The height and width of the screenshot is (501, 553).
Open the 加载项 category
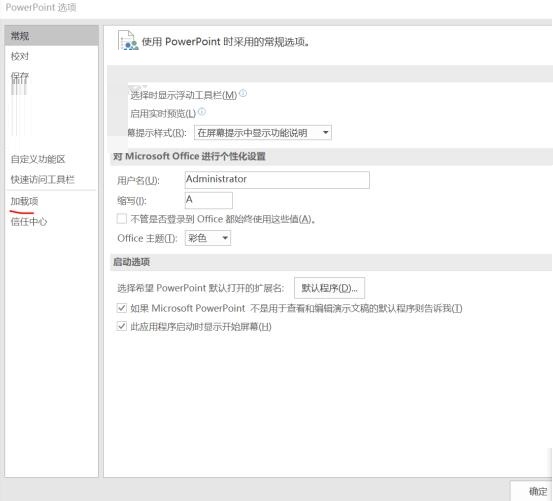tap(24, 201)
